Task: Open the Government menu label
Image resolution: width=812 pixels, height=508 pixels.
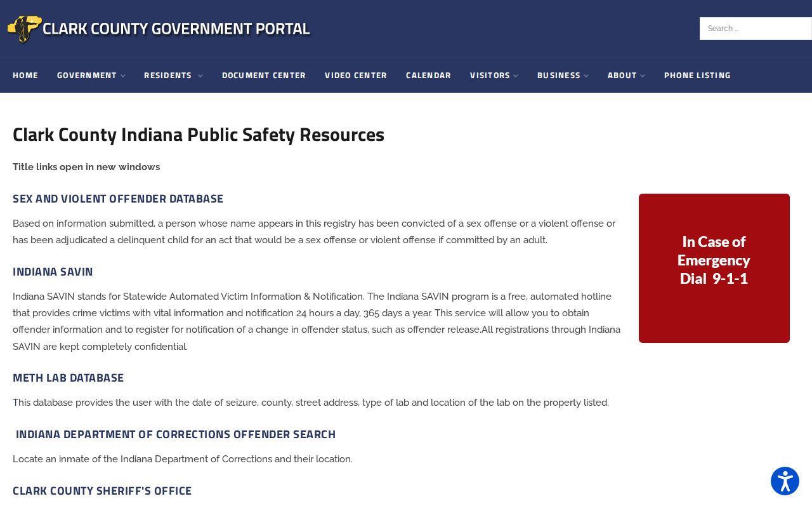Action: [87, 76]
